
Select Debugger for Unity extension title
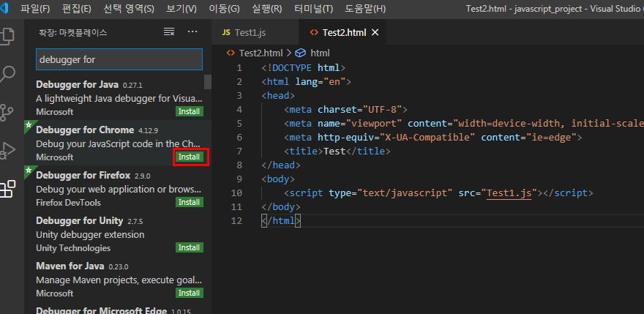(x=79, y=221)
